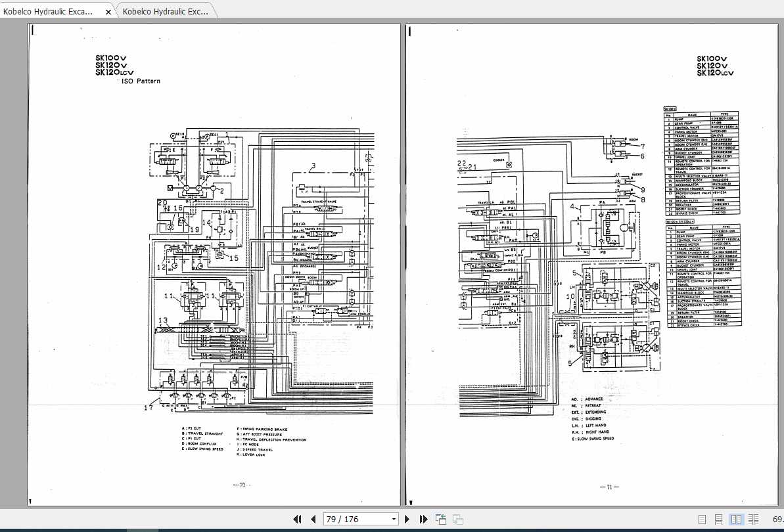Screen dimensions: 784x532
Task: Click the SK120v, SK120LCv parts table
Action: pos(703,275)
